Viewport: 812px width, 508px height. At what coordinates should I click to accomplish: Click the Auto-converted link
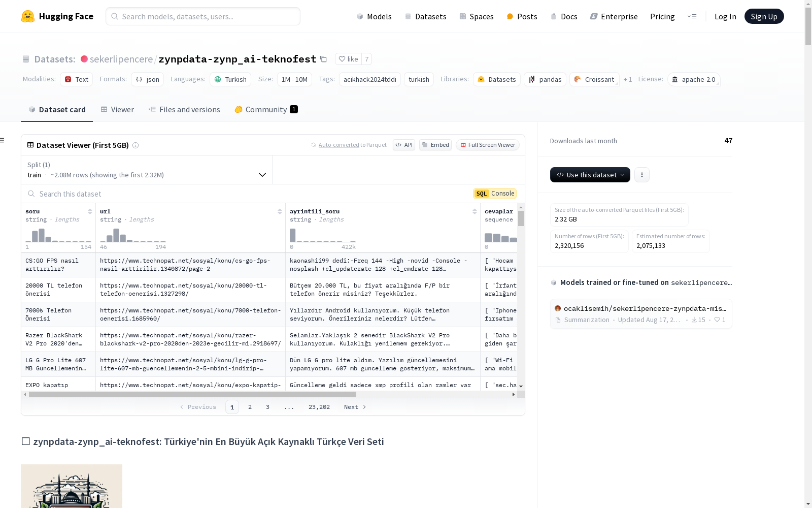click(339, 145)
